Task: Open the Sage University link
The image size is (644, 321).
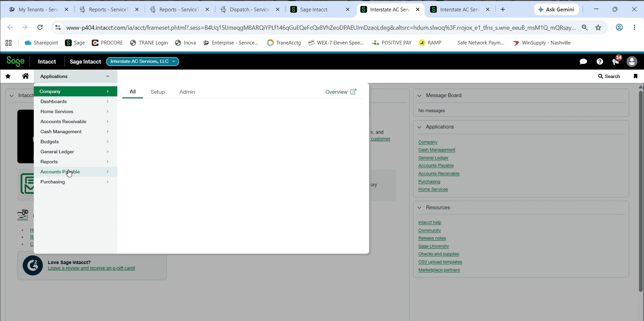Action: [433, 246]
